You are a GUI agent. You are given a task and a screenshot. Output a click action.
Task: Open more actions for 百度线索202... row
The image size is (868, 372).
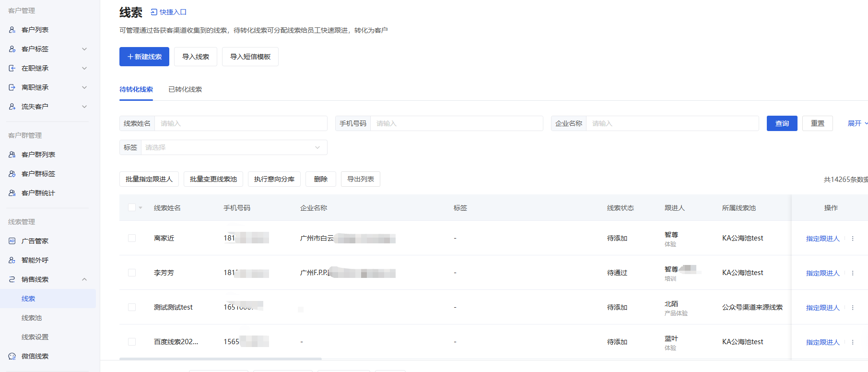tap(853, 342)
